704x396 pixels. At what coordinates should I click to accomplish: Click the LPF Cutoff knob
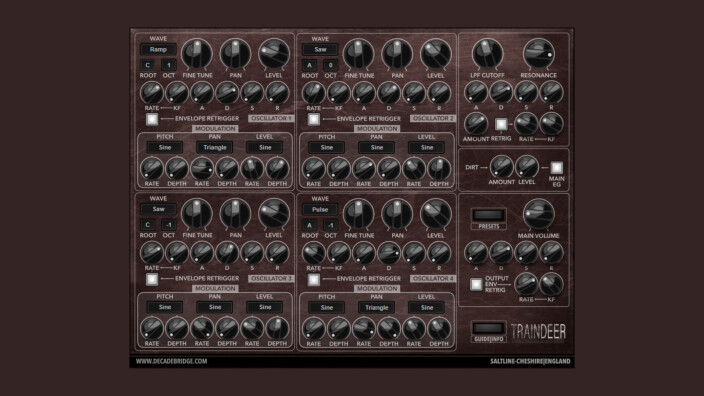(487, 54)
